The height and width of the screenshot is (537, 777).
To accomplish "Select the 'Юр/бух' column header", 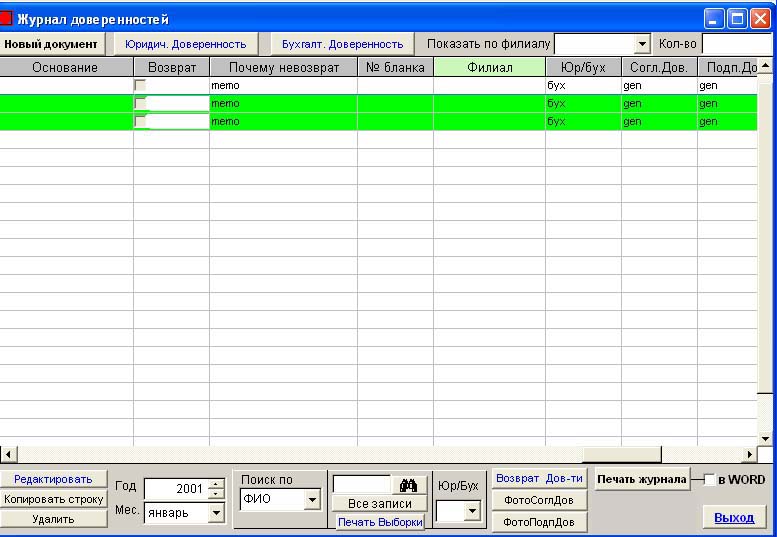I will (583, 67).
